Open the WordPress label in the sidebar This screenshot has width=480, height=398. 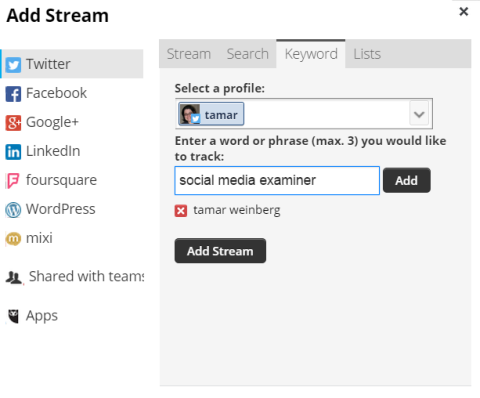[61, 209]
